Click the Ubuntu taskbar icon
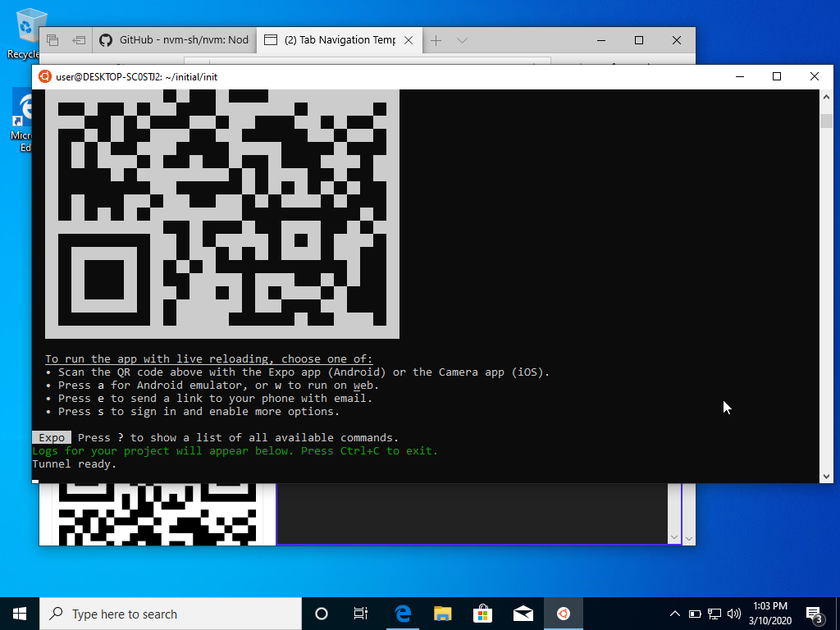 tap(563, 614)
